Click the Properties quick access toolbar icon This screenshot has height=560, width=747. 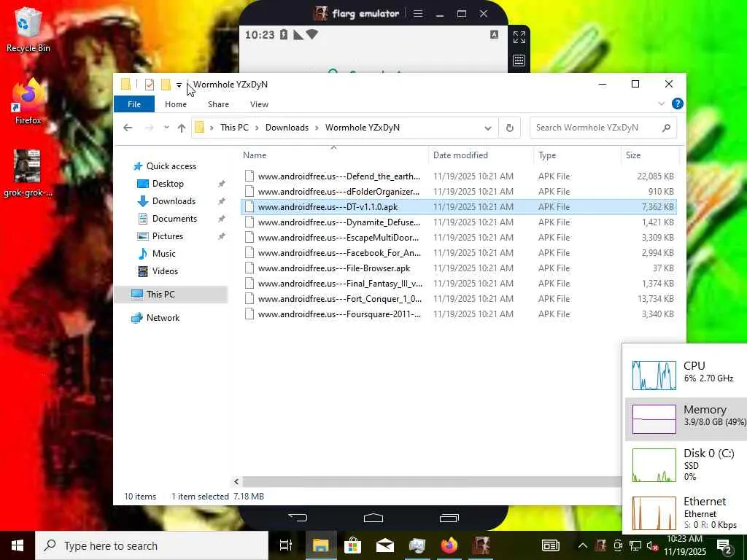[149, 85]
